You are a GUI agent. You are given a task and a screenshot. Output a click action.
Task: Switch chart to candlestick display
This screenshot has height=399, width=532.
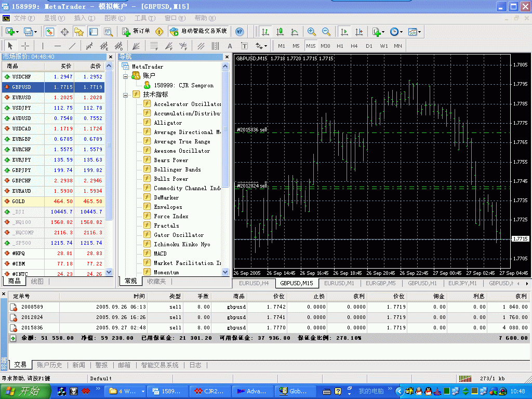pyautogui.click(x=280, y=32)
